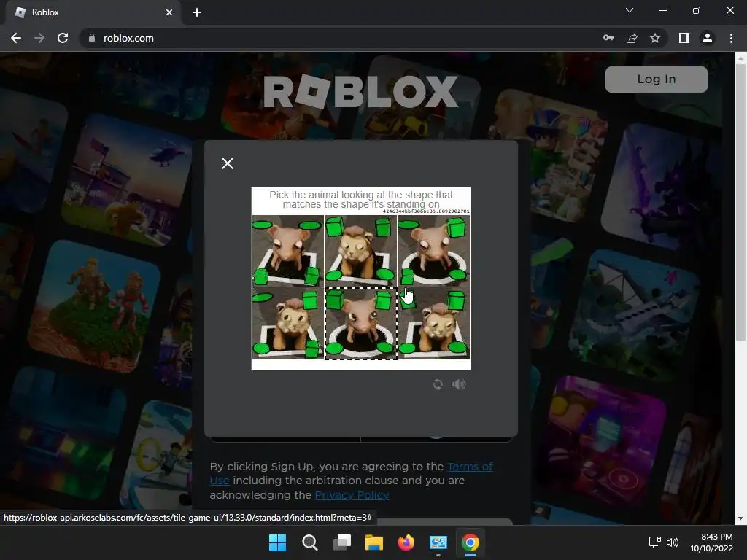The width and height of the screenshot is (747, 560).
Task: Open File Explorer from the taskbar
Action: 374,542
